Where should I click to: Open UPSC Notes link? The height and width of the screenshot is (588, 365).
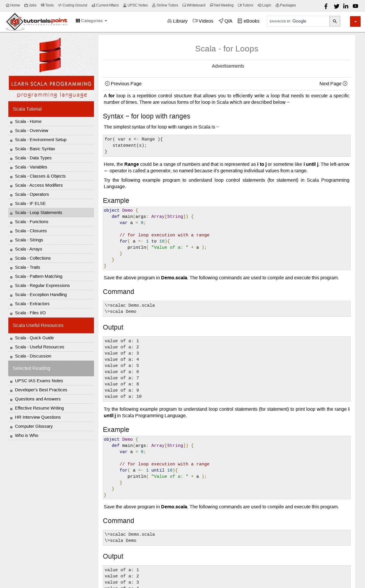[x=135, y=5]
